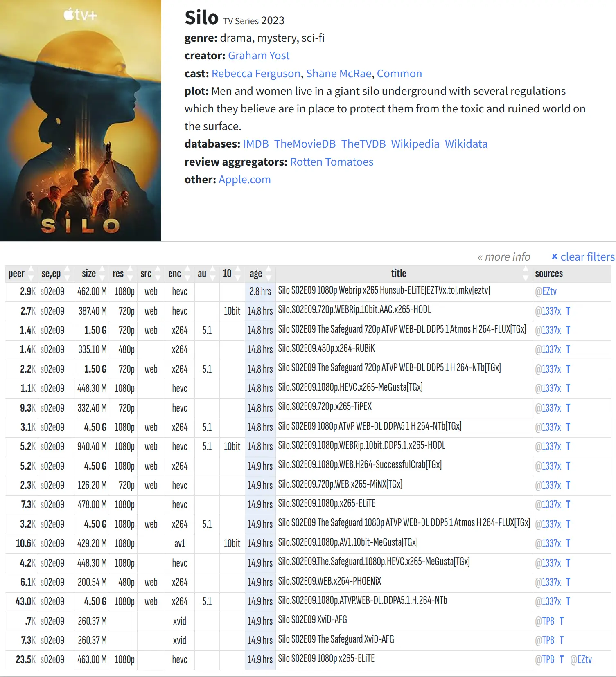
Task: Open the IMDB database link
Action: (256, 144)
